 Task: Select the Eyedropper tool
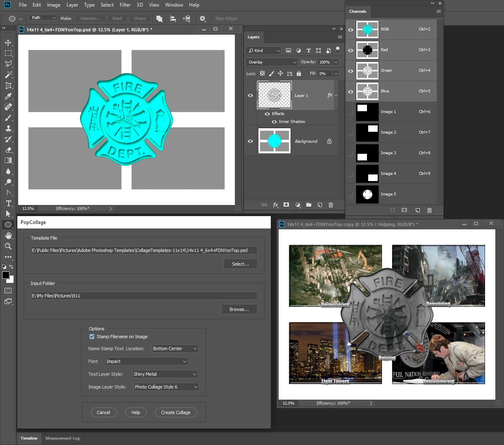[x=8, y=96]
